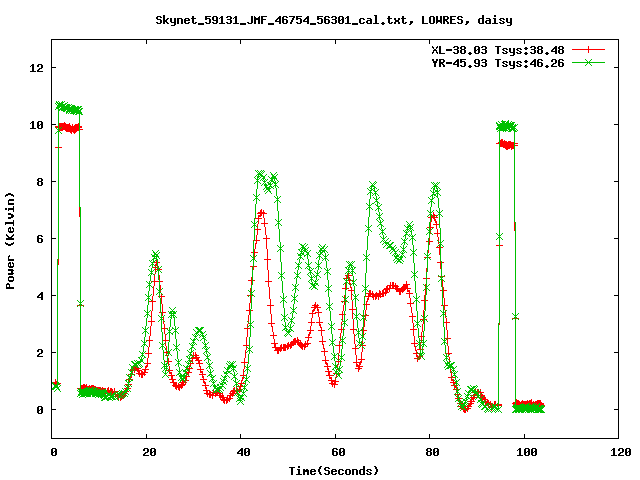Click y-axis tick label 6
640x480 pixels.
coord(40,239)
